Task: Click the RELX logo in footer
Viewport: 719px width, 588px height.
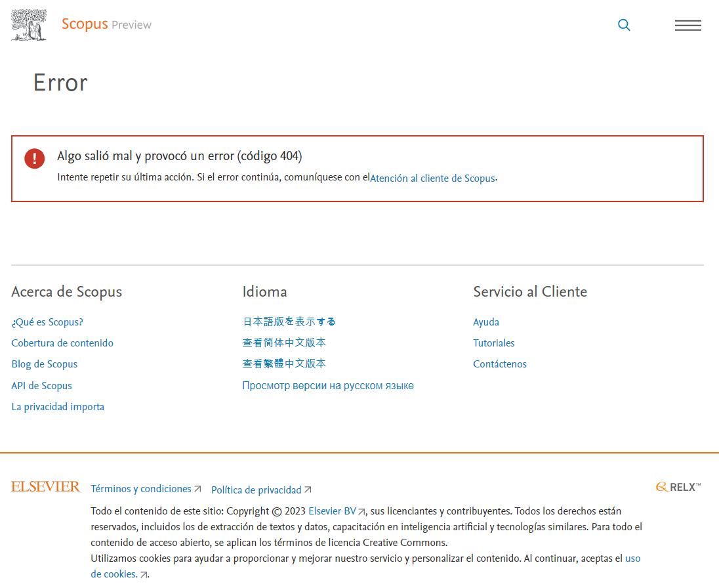Action: [x=678, y=487]
